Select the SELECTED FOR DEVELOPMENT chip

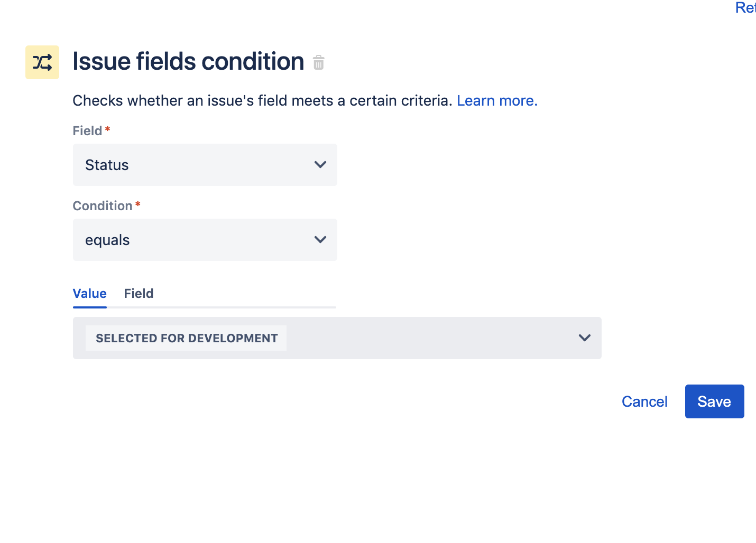[186, 338]
